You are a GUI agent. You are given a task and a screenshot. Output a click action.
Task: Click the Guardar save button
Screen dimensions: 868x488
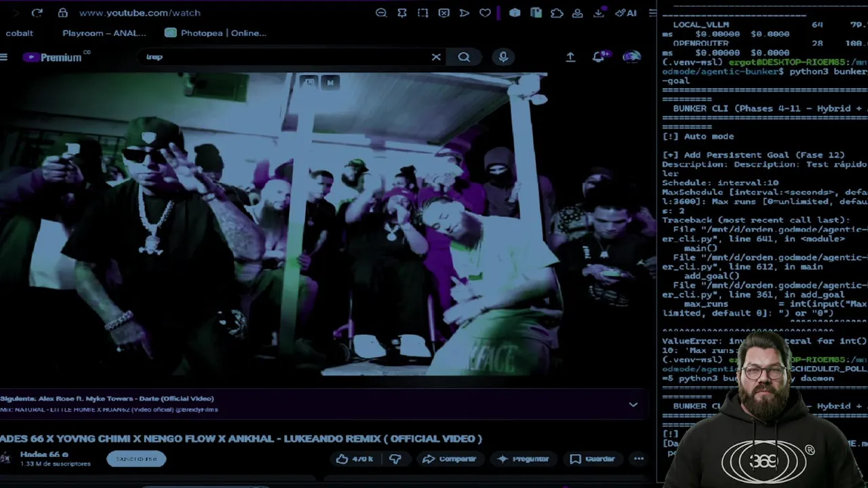pyautogui.click(x=592, y=459)
